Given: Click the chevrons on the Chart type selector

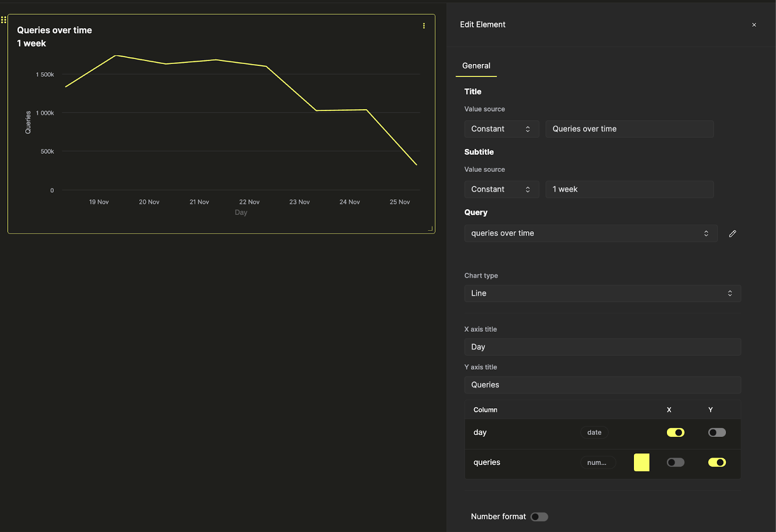Looking at the screenshot, I should click(730, 293).
